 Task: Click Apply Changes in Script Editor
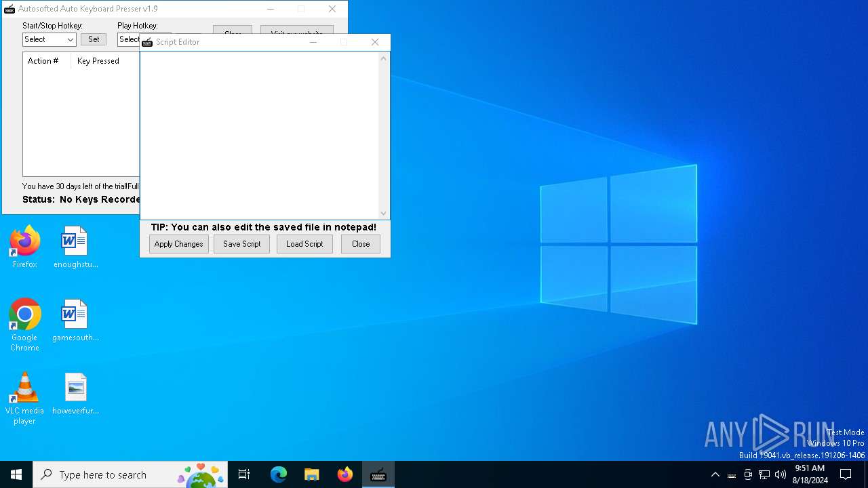point(179,244)
